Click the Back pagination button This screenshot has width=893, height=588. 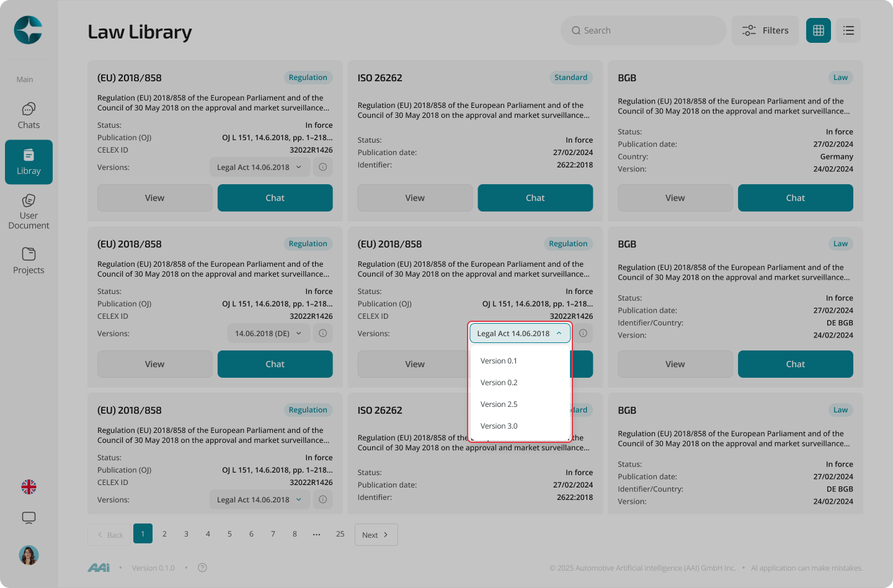pos(109,535)
